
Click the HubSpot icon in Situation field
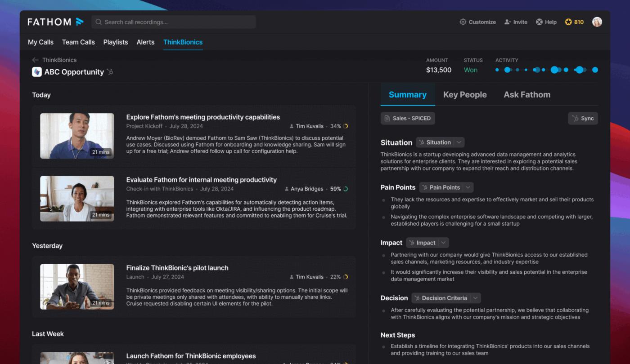pyautogui.click(x=422, y=142)
